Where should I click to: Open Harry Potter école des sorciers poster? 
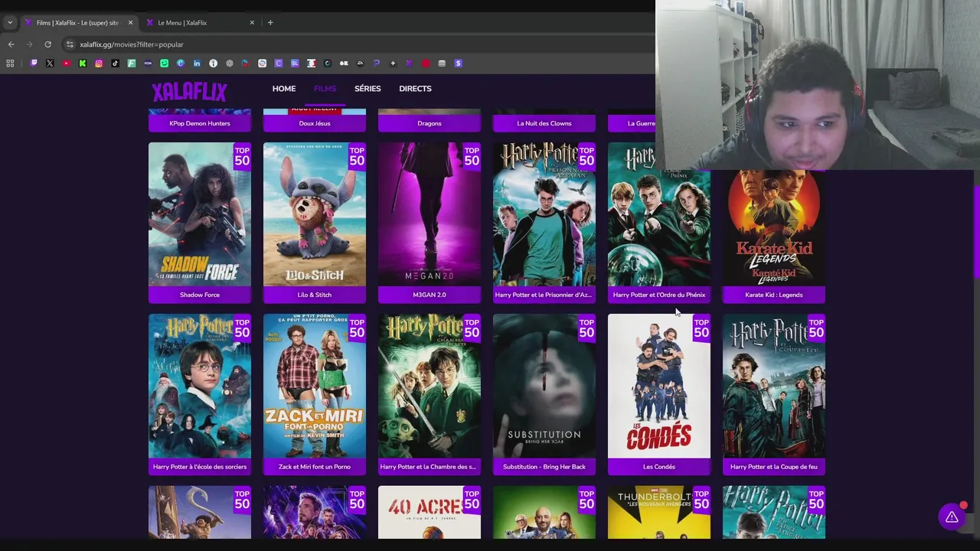tap(200, 386)
